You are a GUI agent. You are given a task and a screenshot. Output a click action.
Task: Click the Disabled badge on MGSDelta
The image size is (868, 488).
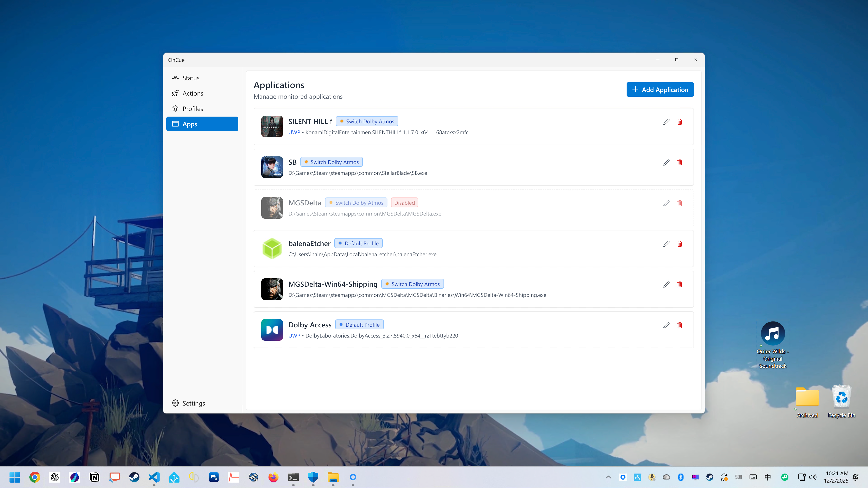pos(404,203)
